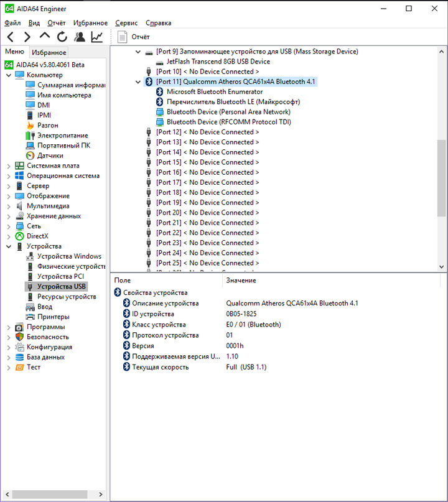Expand the Сервер tree node
448x502 pixels.
click(9, 186)
